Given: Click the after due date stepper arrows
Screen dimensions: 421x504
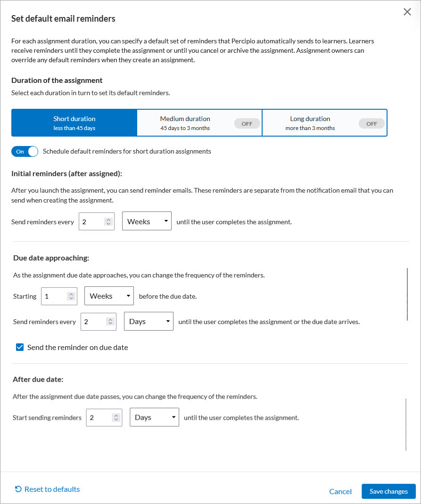Looking at the screenshot, I should click(x=116, y=418).
